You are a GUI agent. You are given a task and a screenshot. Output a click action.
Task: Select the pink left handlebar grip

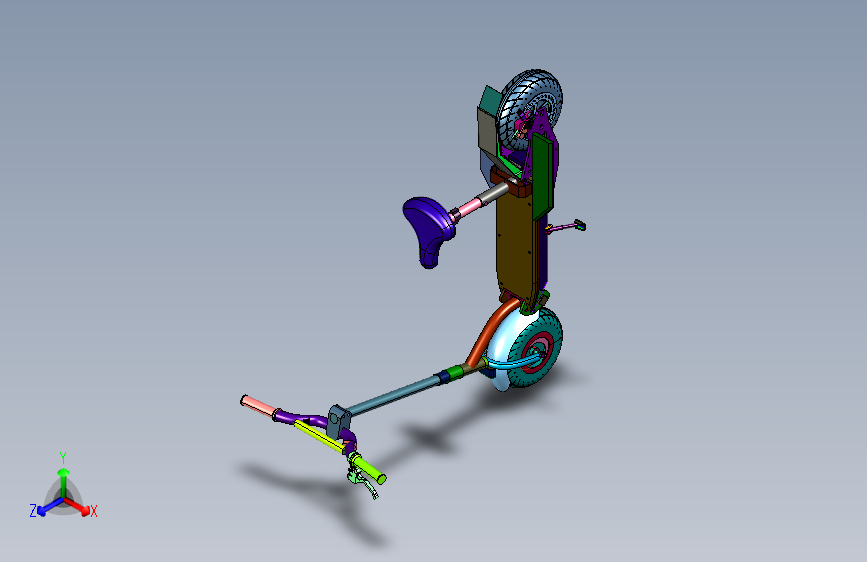pyautogui.click(x=258, y=405)
